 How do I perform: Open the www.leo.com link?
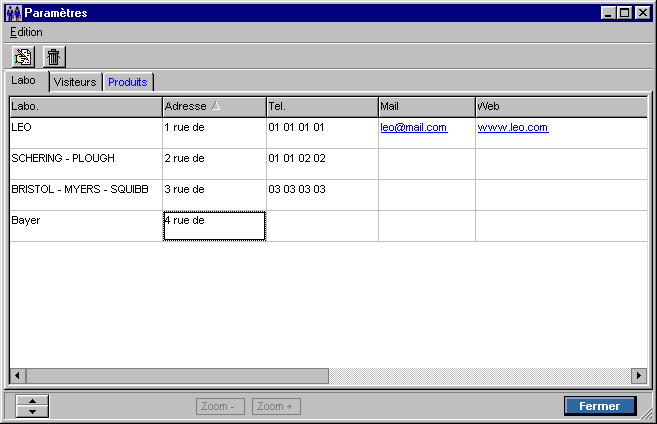(x=513, y=127)
